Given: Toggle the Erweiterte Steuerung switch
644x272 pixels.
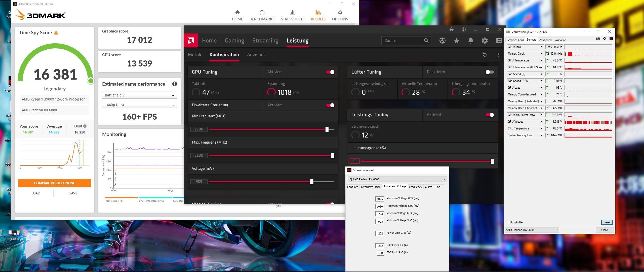Looking at the screenshot, I should coord(330,105).
